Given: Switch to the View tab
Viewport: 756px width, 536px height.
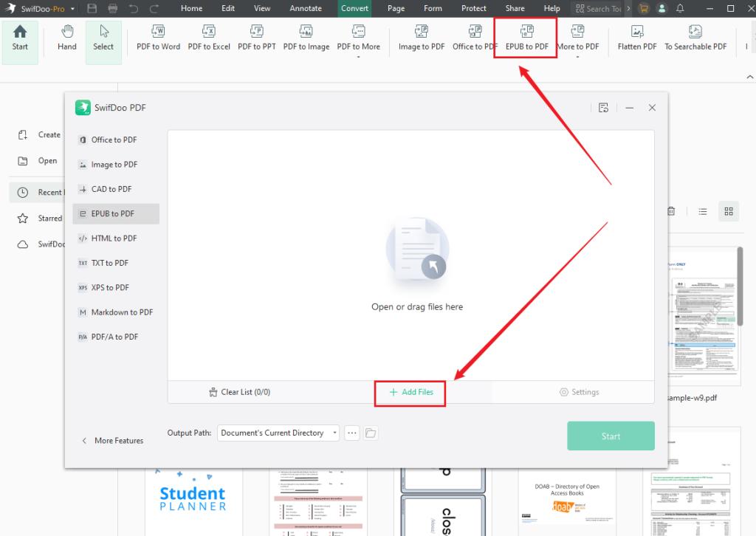Looking at the screenshot, I should pos(262,8).
